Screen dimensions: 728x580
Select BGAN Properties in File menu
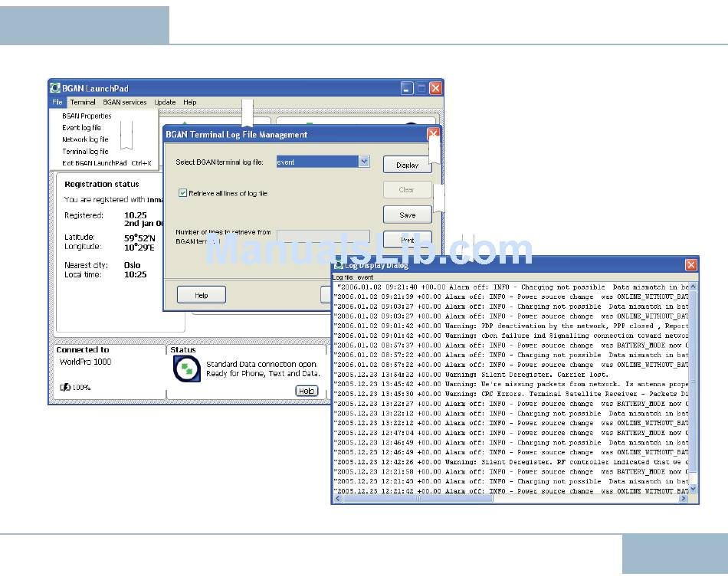pos(87,116)
